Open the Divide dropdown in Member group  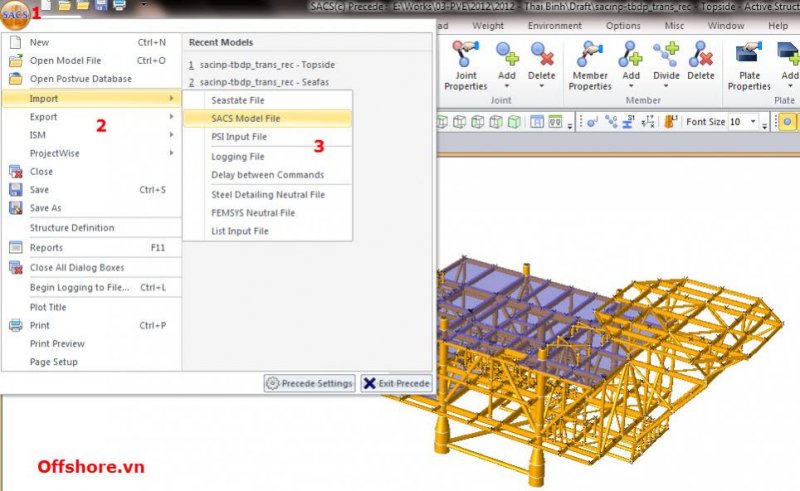coord(666,66)
